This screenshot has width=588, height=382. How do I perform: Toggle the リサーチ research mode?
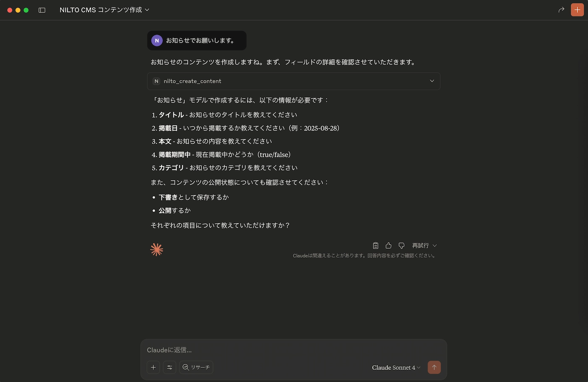[x=196, y=367]
